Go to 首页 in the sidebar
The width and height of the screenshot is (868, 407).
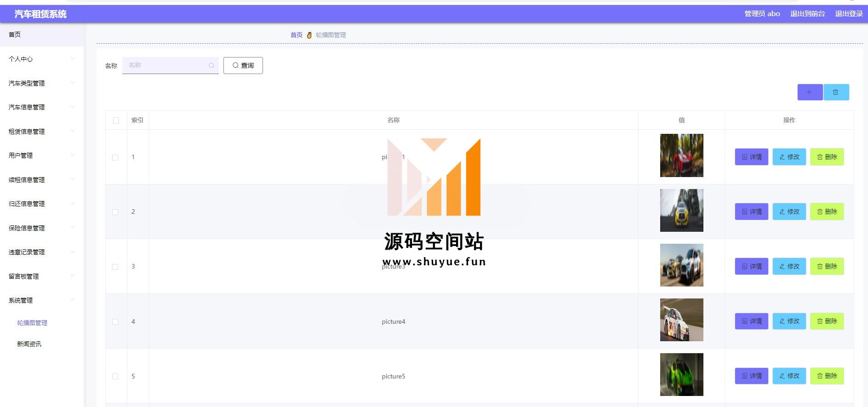(x=42, y=34)
